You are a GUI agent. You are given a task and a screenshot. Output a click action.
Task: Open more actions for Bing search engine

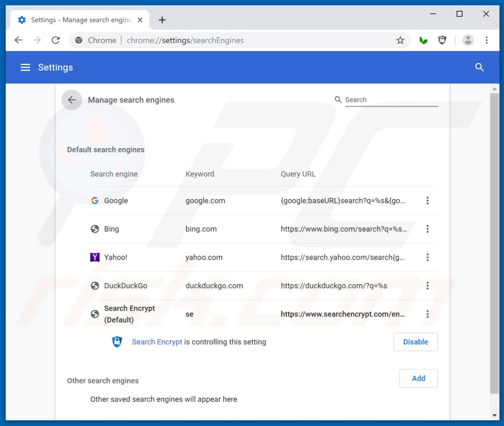427,229
